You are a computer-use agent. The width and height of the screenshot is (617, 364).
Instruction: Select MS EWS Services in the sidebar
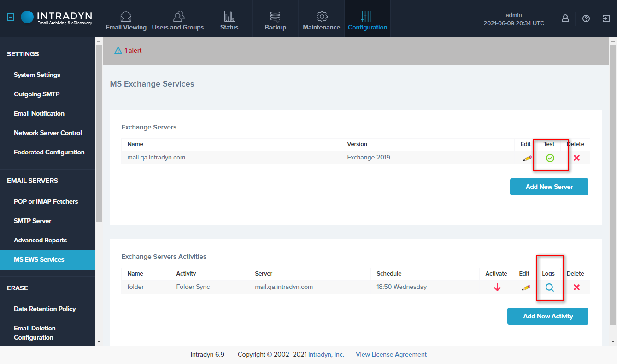coord(47,259)
